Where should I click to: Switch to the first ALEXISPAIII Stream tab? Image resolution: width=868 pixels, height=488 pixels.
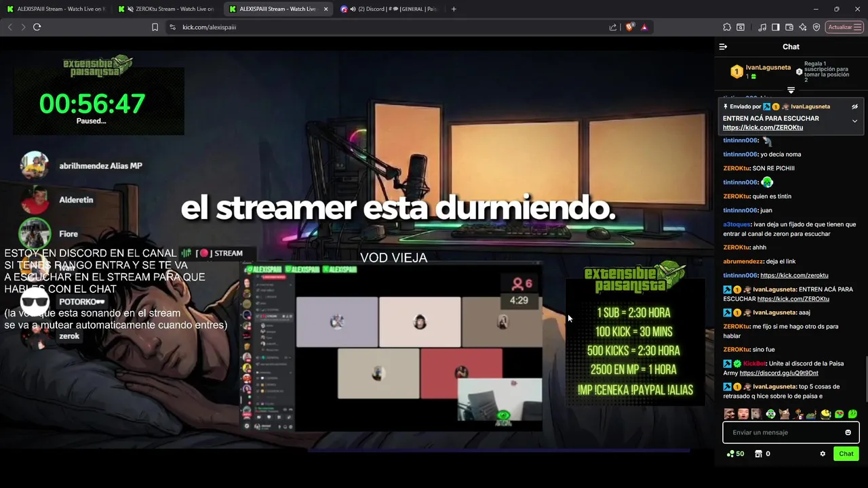[x=55, y=9]
